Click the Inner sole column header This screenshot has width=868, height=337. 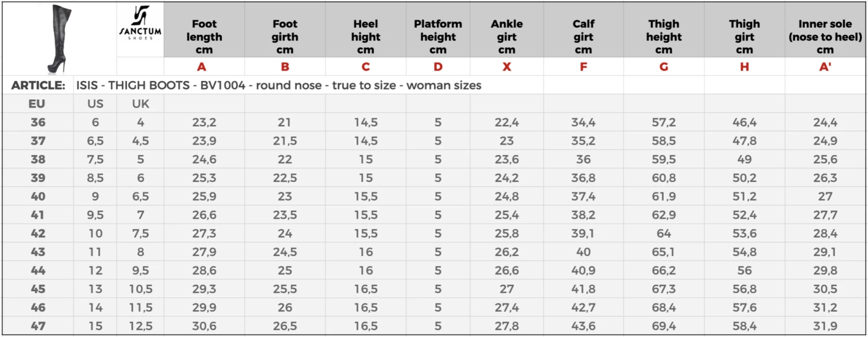pos(825,36)
